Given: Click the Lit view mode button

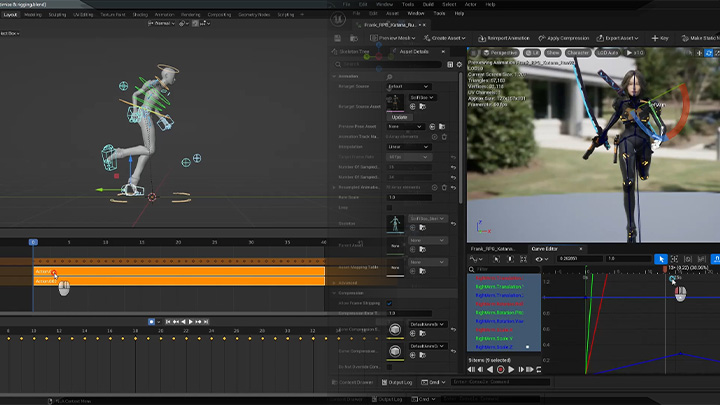Looking at the screenshot, I should [532, 53].
